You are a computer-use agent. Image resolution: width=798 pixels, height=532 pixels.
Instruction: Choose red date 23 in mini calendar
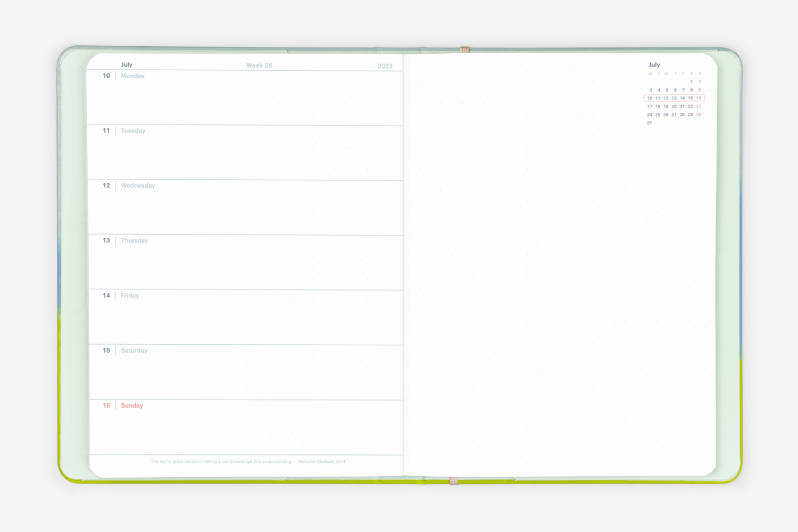pyautogui.click(x=699, y=106)
